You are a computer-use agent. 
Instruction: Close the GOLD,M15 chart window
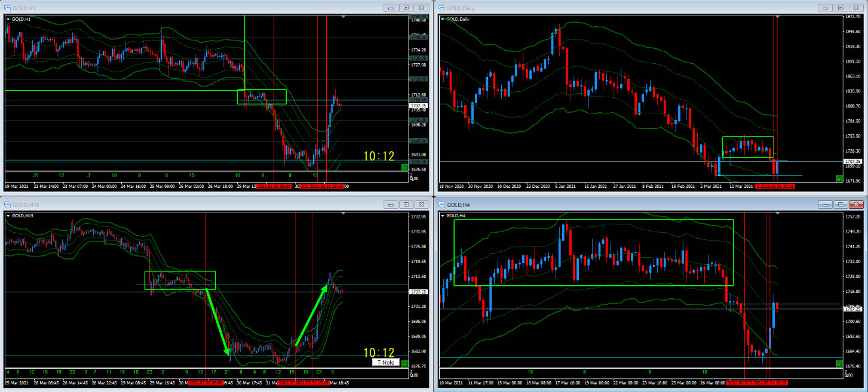422,204
